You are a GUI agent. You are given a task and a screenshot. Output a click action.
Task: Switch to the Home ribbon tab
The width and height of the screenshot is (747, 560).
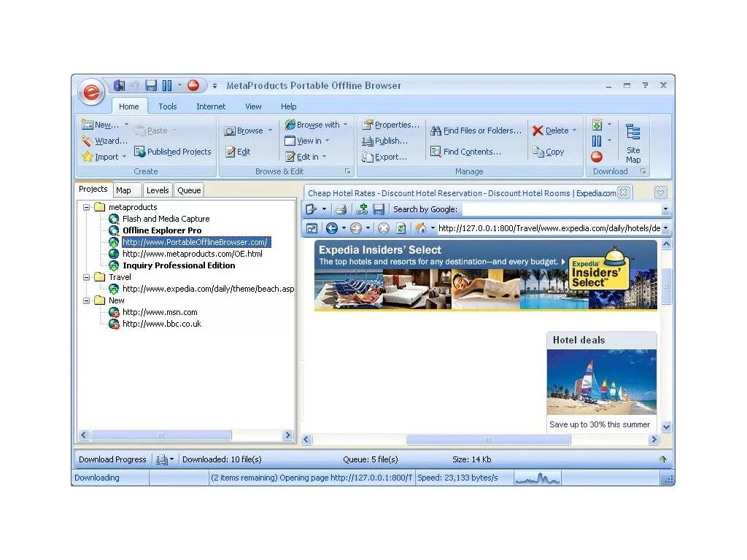(129, 106)
